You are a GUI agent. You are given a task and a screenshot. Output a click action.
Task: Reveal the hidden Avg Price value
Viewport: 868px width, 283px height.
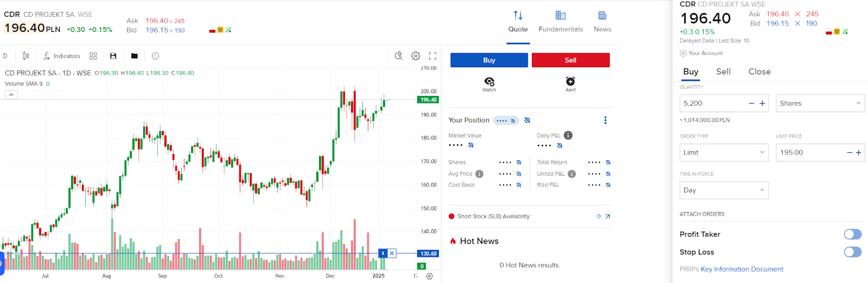tap(519, 174)
